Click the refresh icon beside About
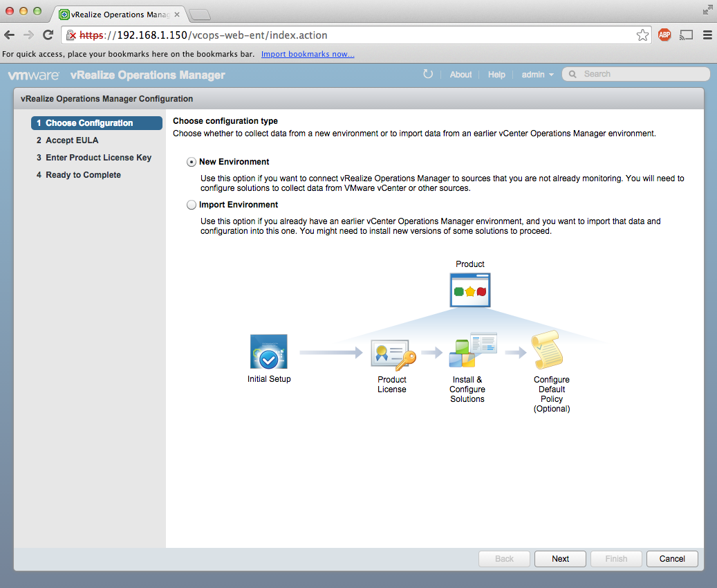This screenshot has height=588, width=717. pos(428,74)
